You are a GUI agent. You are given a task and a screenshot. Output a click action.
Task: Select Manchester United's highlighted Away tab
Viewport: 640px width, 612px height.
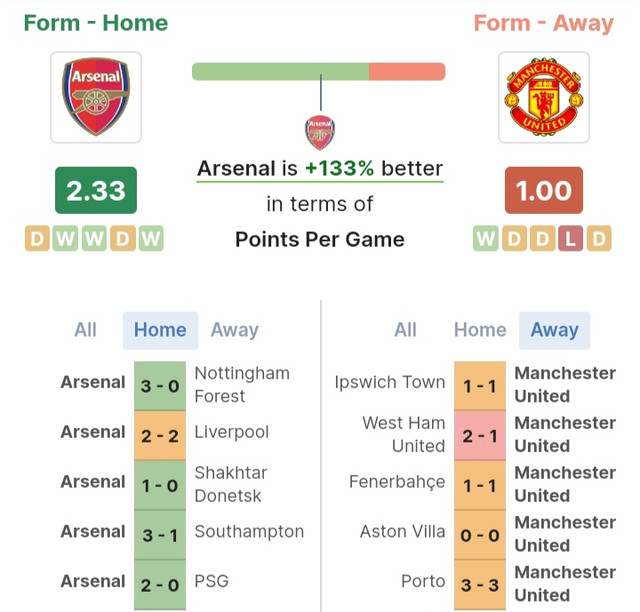click(554, 330)
